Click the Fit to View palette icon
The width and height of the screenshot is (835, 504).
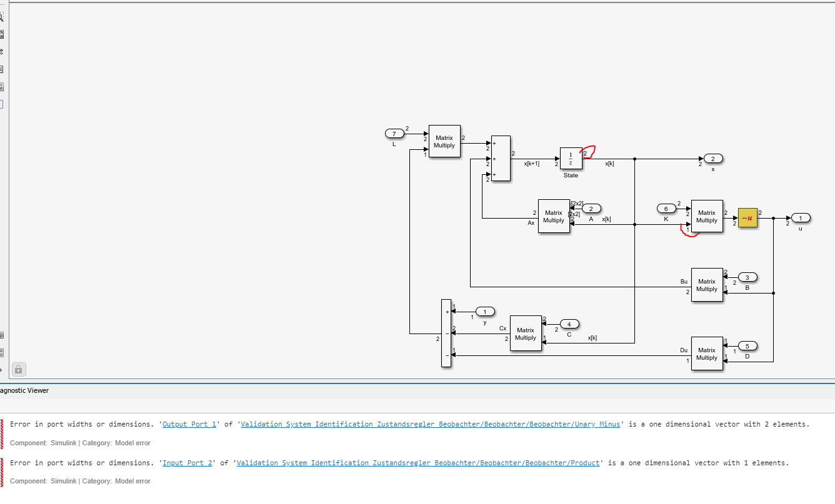1,34
